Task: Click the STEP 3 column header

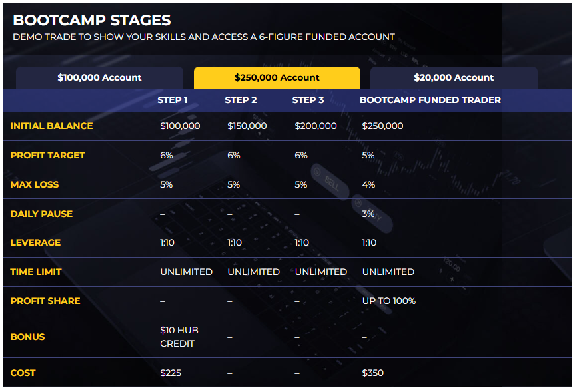Action: tap(308, 100)
